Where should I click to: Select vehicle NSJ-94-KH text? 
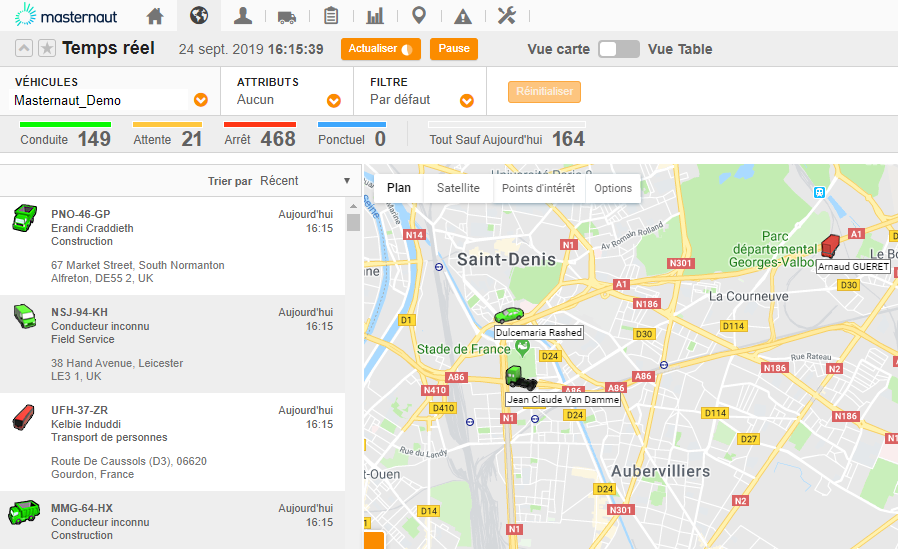[79, 312]
